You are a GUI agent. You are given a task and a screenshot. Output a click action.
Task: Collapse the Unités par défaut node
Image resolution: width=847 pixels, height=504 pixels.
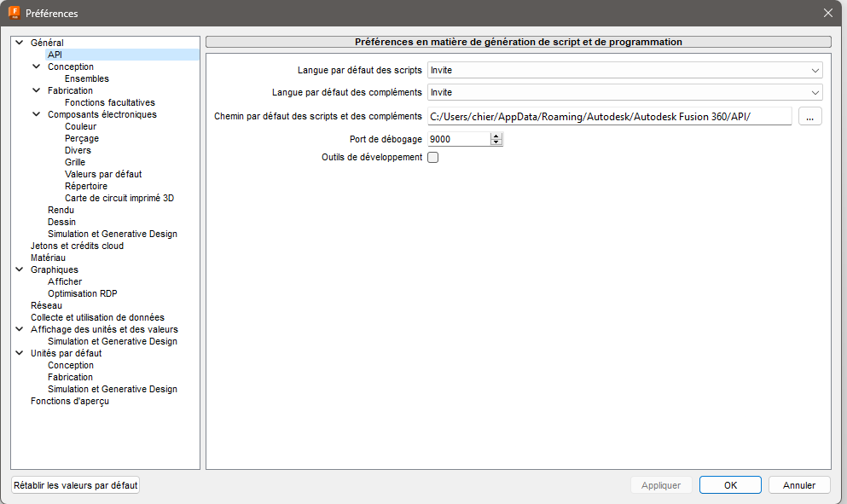pos(20,353)
